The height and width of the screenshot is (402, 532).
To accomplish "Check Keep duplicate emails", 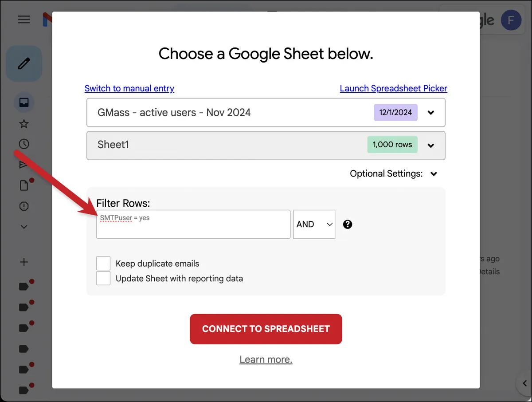I will tap(103, 263).
